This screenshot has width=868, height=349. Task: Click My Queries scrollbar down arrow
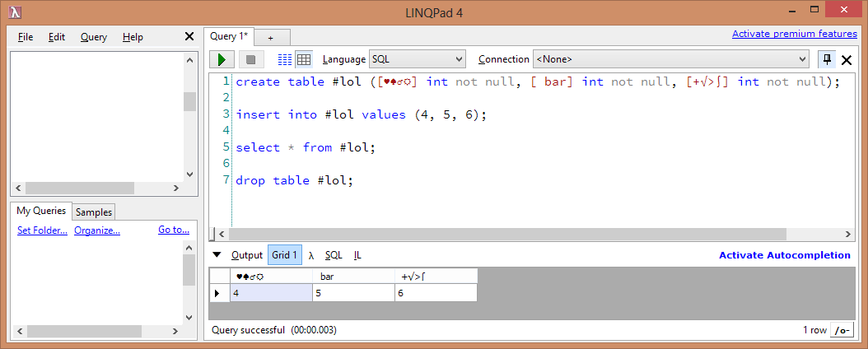point(190,318)
